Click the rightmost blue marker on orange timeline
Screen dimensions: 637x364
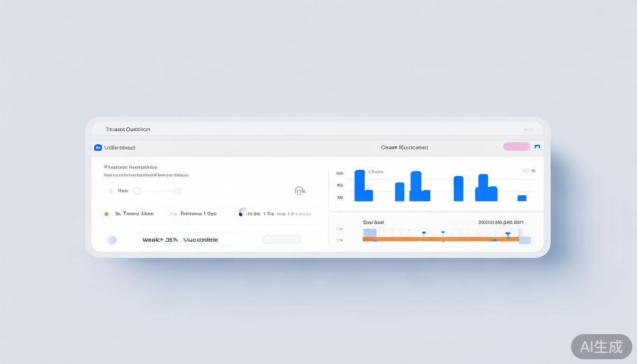point(508,235)
